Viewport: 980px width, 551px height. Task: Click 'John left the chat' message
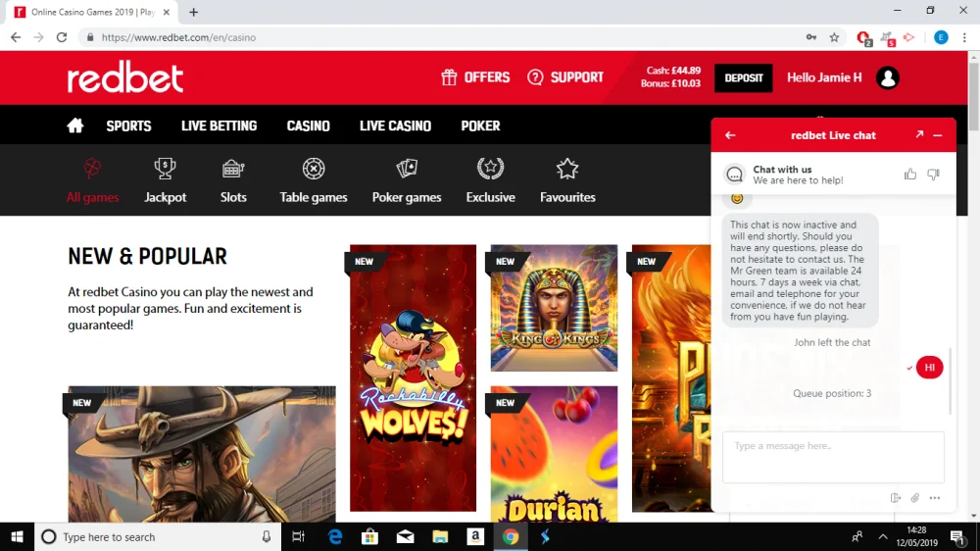(832, 342)
